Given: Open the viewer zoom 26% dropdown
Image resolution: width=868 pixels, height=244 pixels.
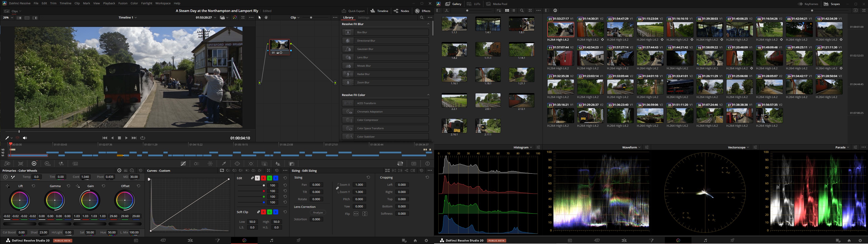Looking at the screenshot, I should [8, 18].
